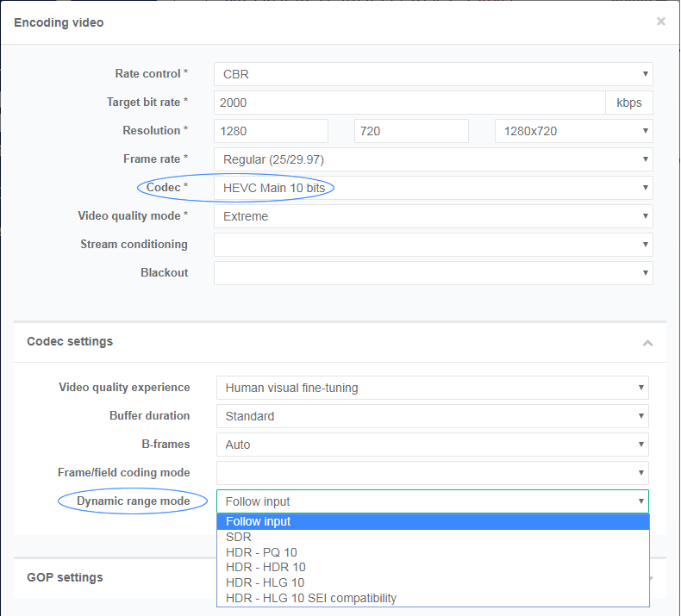Open the 1280x720 resolution preset dropdown
The width and height of the screenshot is (681, 616).
pyautogui.click(x=573, y=131)
